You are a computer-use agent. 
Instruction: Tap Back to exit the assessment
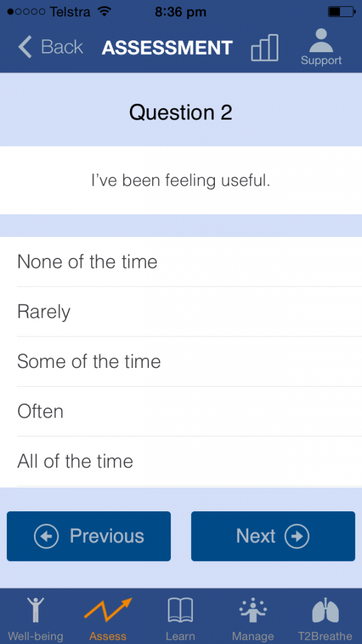click(x=50, y=47)
